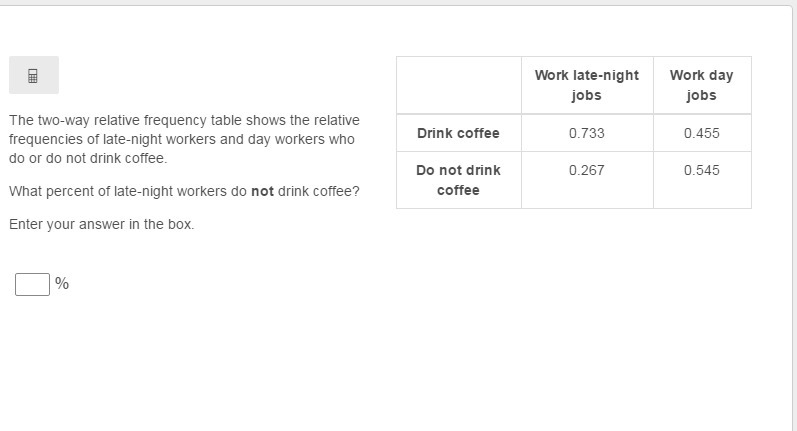Select the 0.267 table cell

click(587, 180)
